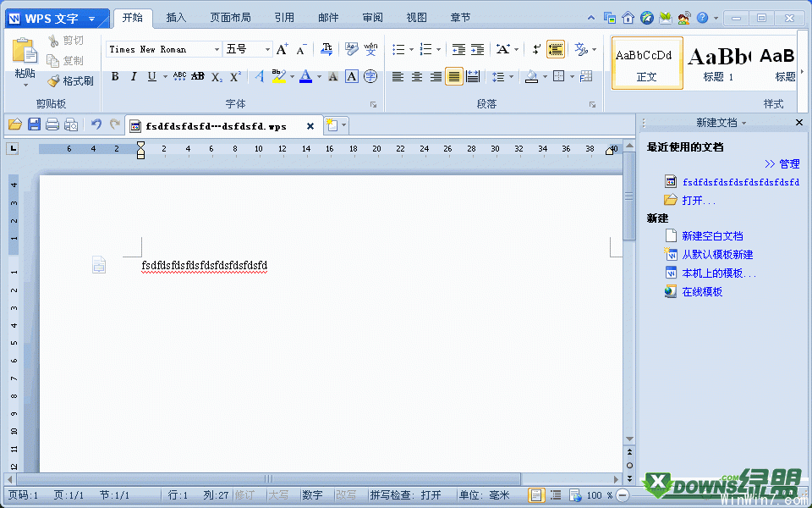Viewport: 812px width, 508px height.
Task: Toggle Bold formatting
Action: pyautogui.click(x=115, y=77)
